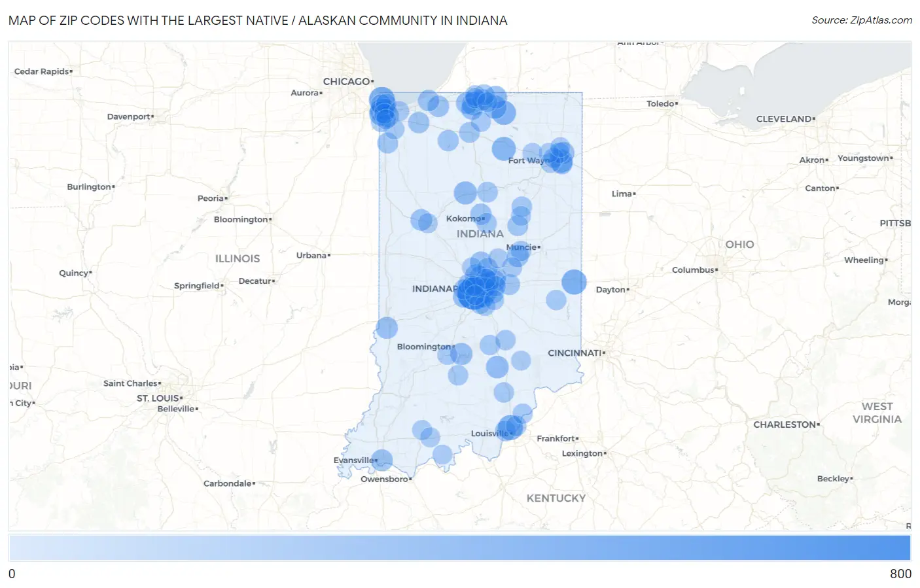
Task: Click the map title heading text
Action: point(258,20)
